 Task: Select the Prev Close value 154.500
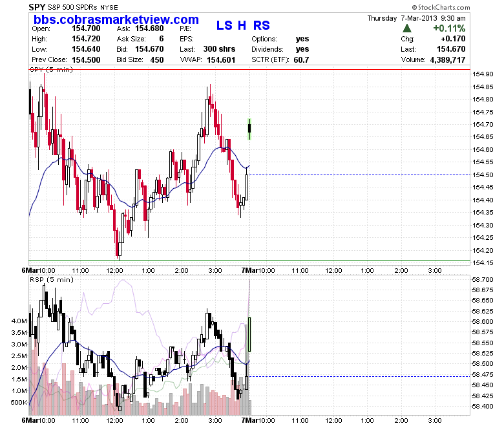(86, 60)
